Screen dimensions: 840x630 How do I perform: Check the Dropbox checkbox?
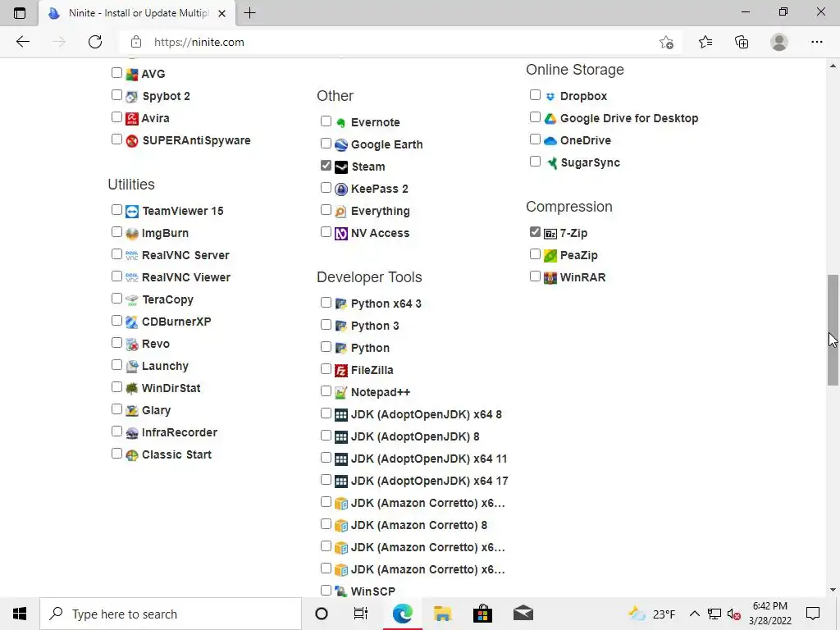click(535, 95)
